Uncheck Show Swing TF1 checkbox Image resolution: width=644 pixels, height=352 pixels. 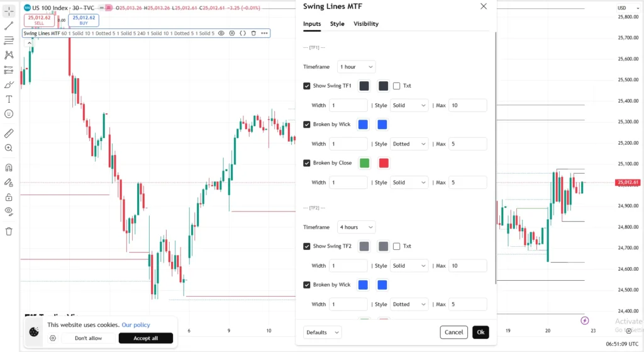pos(307,86)
